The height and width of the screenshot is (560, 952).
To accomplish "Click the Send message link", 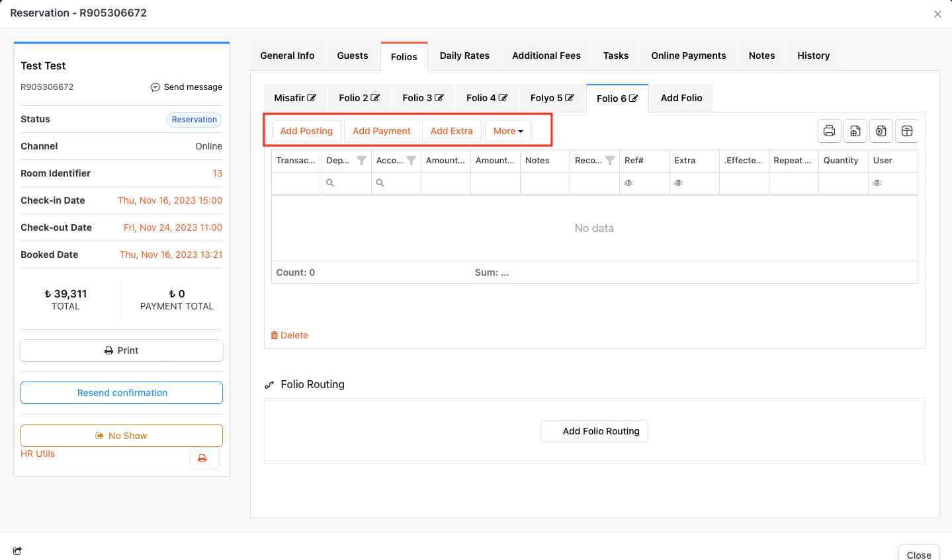I will [x=187, y=87].
